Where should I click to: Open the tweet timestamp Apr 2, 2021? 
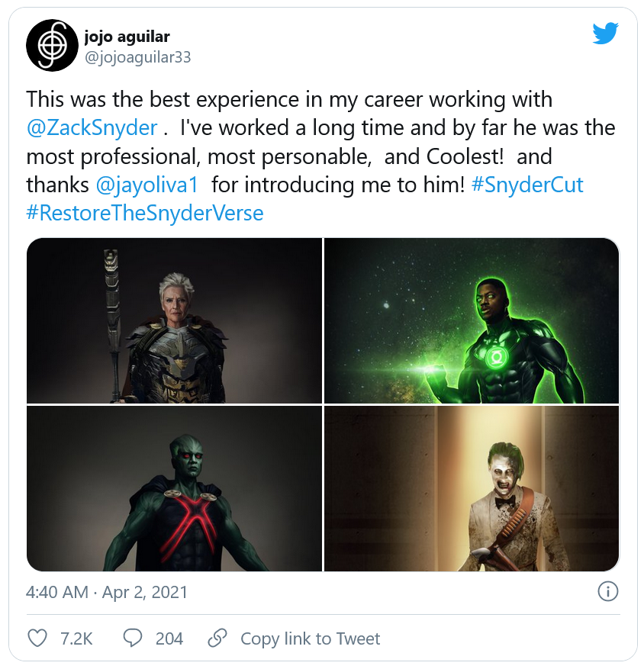pos(107,592)
